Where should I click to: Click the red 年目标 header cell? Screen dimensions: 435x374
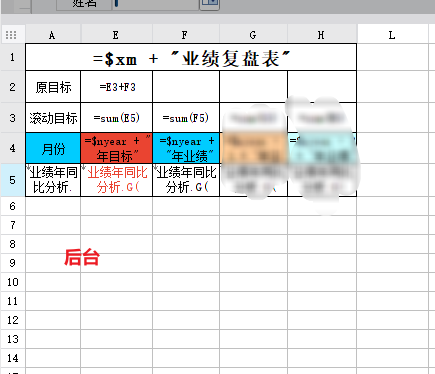(x=116, y=148)
